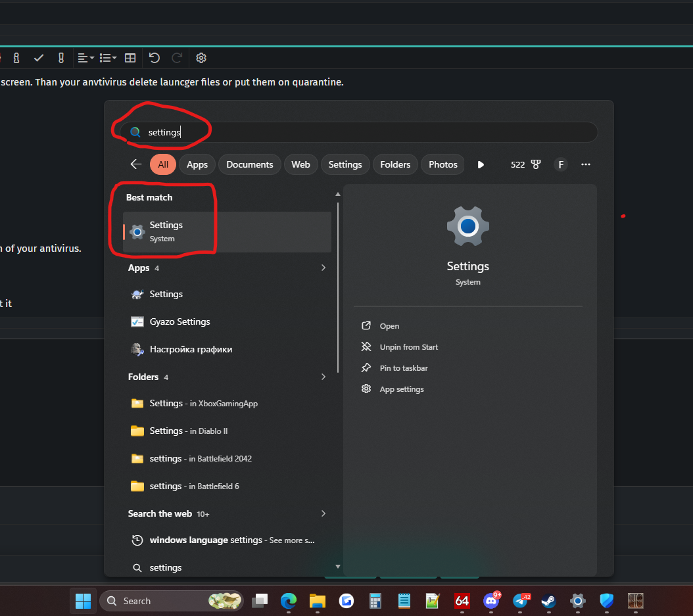Insert a table using the toolbar table icon

[x=130, y=58]
